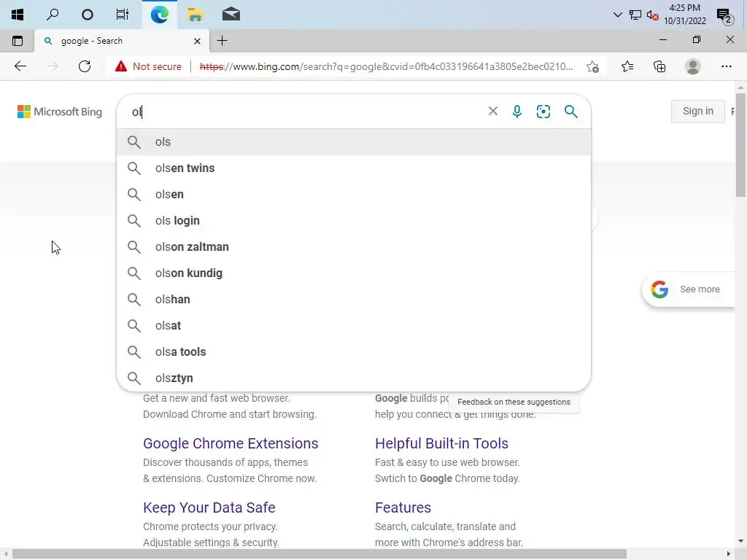Screen dimensions: 747x560
Task: Open visual search camera icon
Action: click(543, 112)
